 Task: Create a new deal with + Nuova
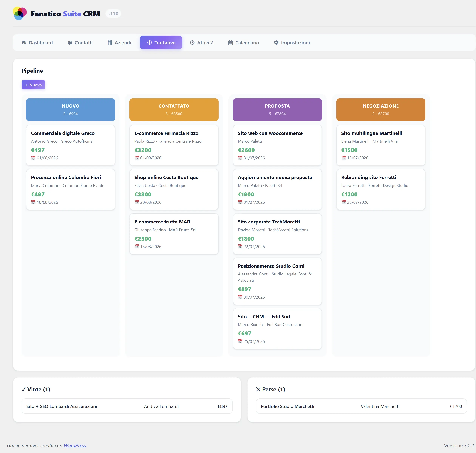pos(33,85)
